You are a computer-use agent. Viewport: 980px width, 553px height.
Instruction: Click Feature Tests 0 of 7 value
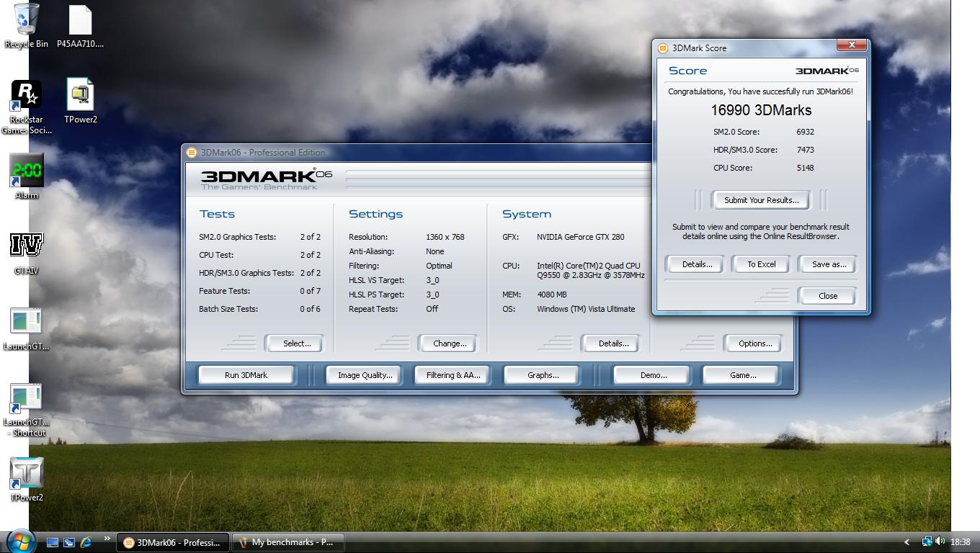(x=310, y=291)
